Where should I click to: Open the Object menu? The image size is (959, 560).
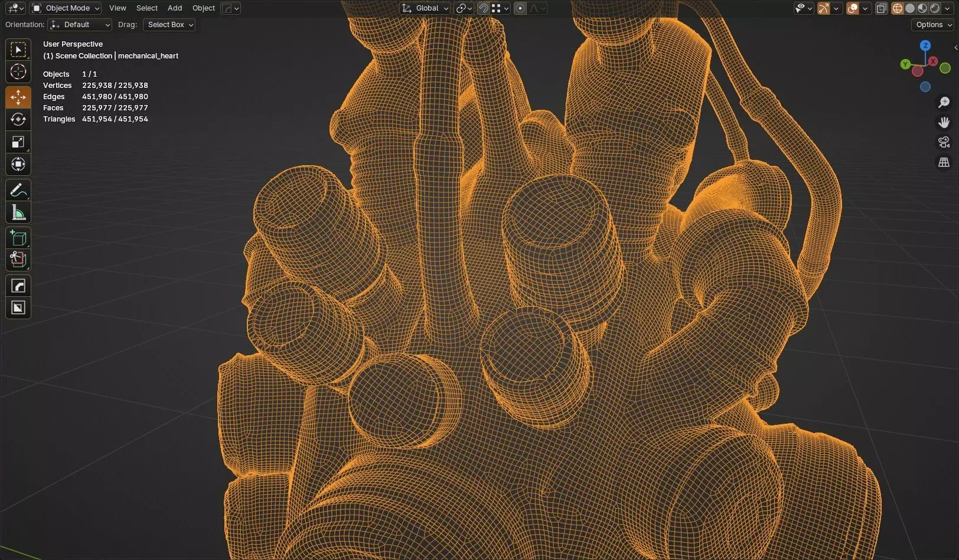pyautogui.click(x=204, y=8)
